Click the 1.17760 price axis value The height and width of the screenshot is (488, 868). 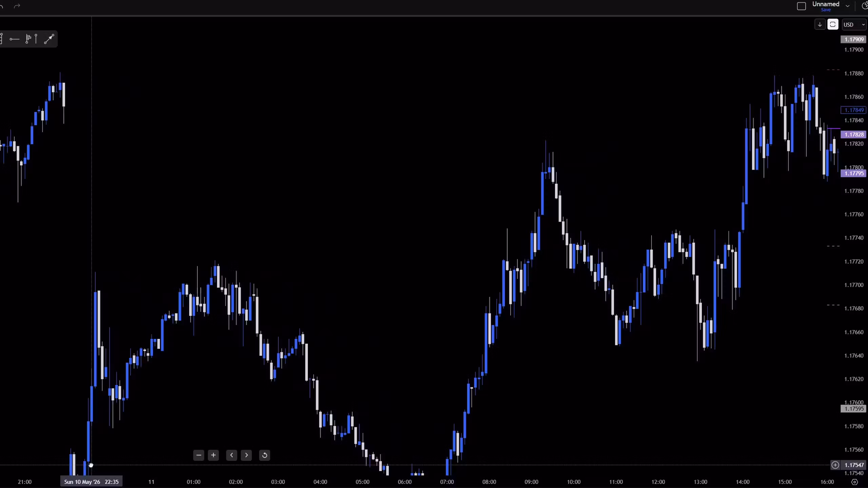(854, 215)
